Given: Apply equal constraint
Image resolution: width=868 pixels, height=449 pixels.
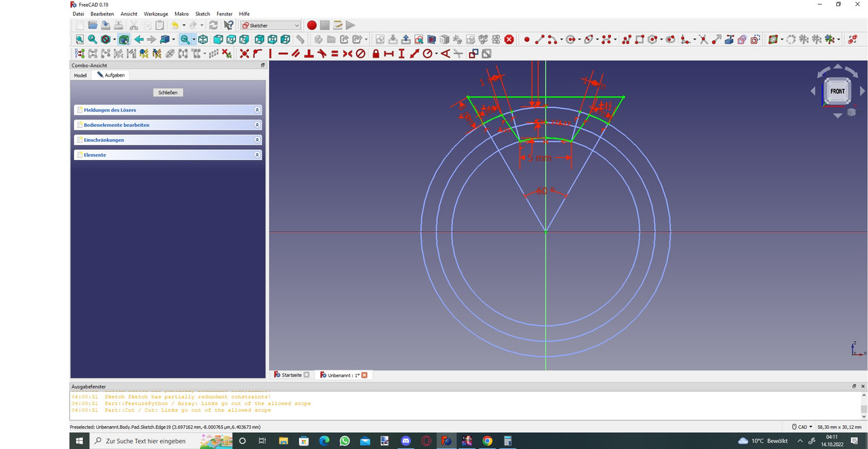Looking at the screenshot, I should tap(334, 53).
